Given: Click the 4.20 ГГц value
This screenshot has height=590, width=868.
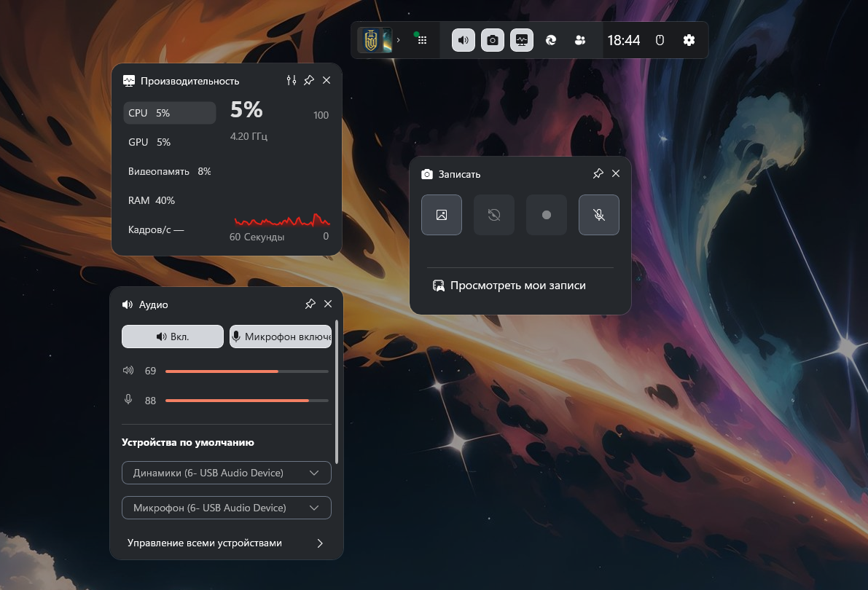Looking at the screenshot, I should (249, 136).
